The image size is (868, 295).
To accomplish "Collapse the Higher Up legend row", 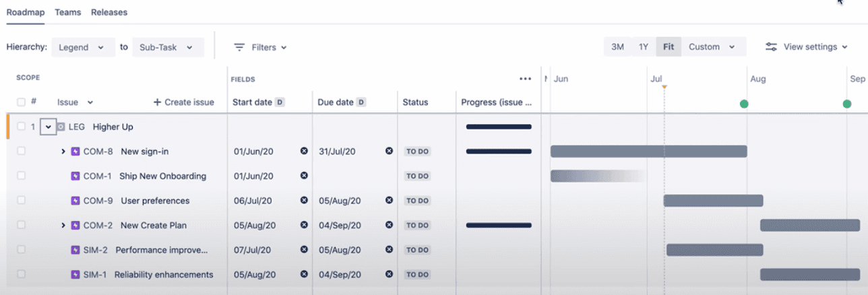I will tap(49, 127).
